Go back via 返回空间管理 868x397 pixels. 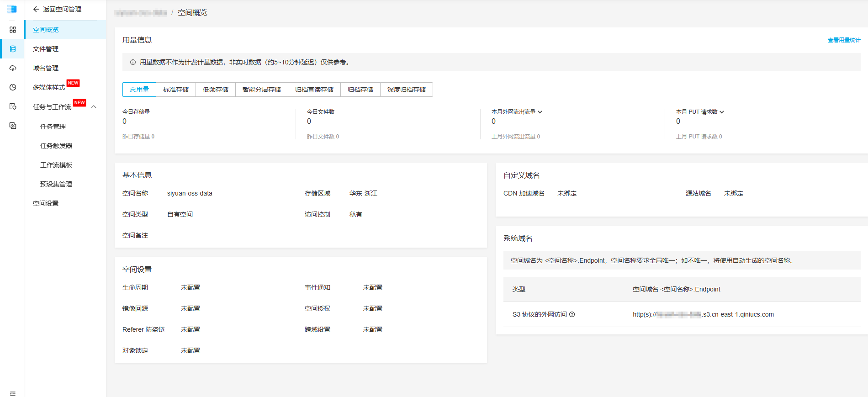point(57,9)
